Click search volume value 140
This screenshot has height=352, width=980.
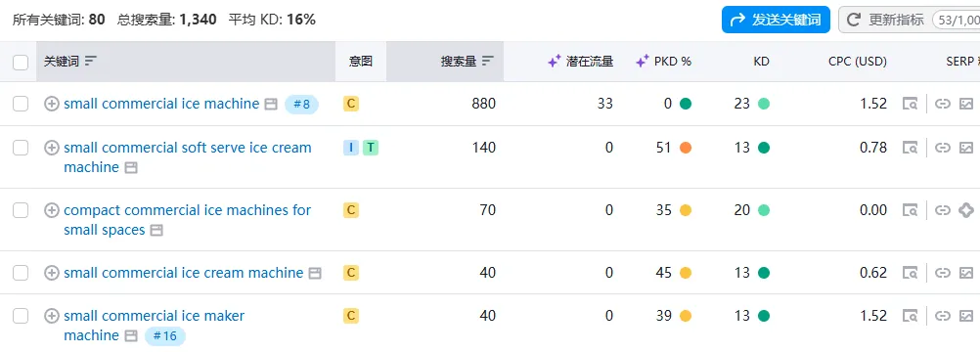pyautogui.click(x=484, y=148)
